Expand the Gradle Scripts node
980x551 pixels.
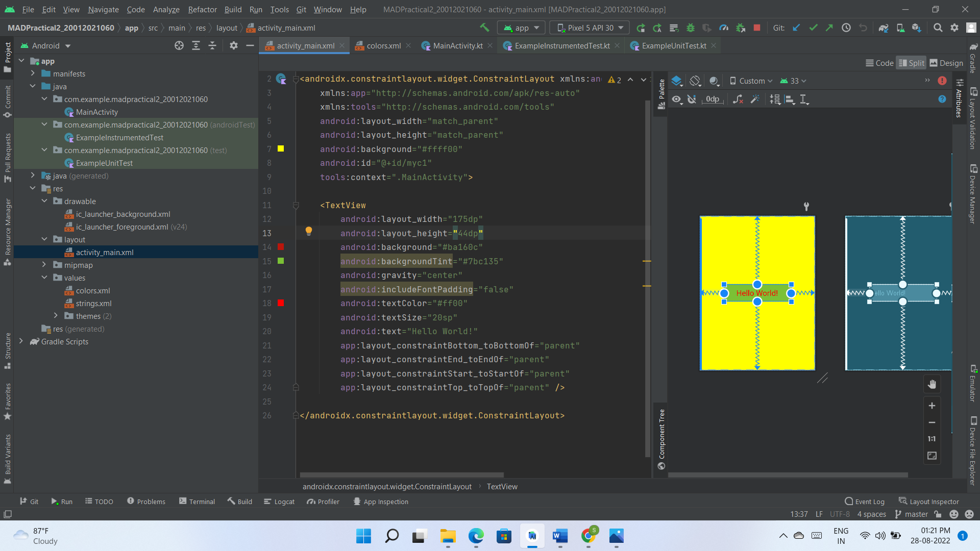tap(21, 341)
